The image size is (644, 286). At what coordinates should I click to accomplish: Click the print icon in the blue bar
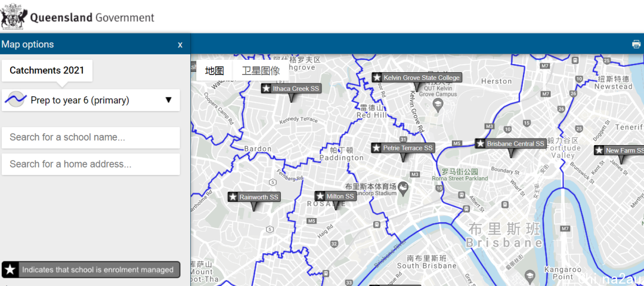636,44
